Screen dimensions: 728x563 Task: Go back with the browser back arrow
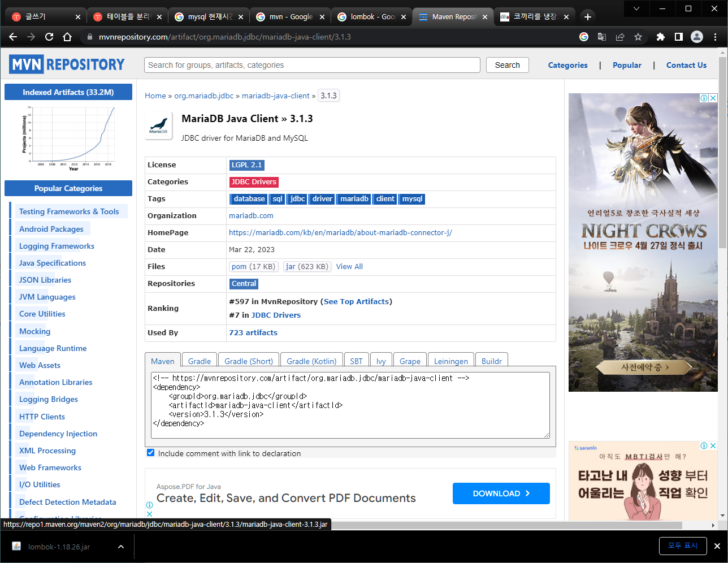coord(13,37)
